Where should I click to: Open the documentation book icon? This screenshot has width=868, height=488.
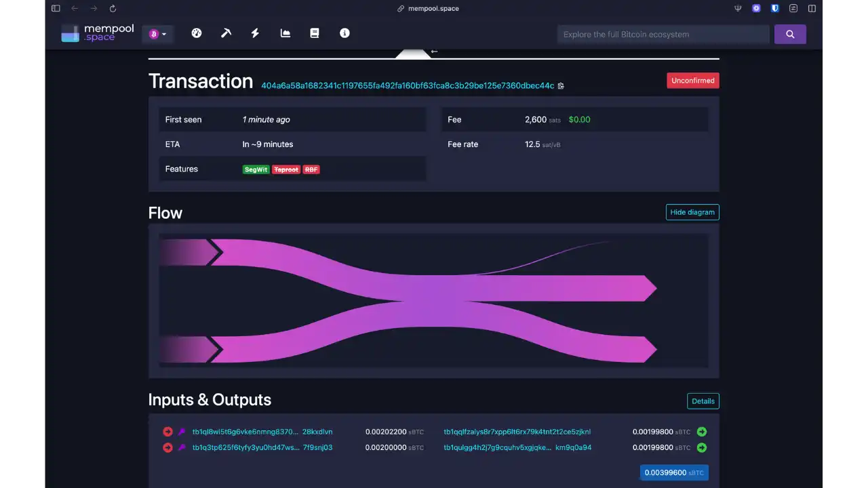(x=315, y=33)
